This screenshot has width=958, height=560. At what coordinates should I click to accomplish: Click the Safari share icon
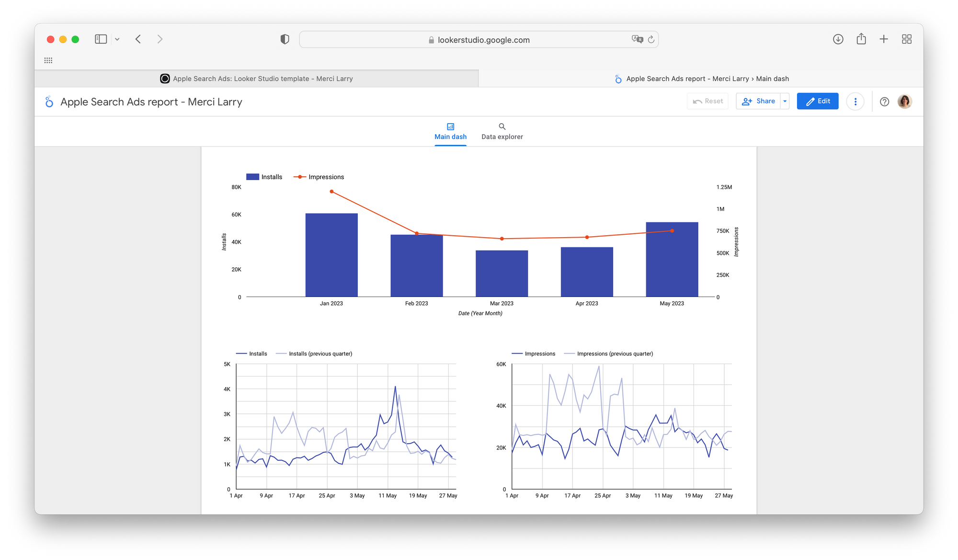861,39
